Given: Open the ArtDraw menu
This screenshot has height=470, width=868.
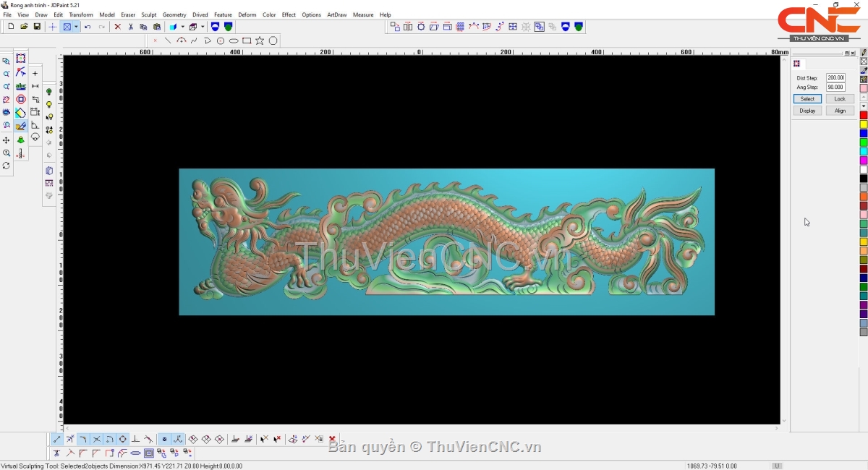Looking at the screenshot, I should tap(336, 14).
